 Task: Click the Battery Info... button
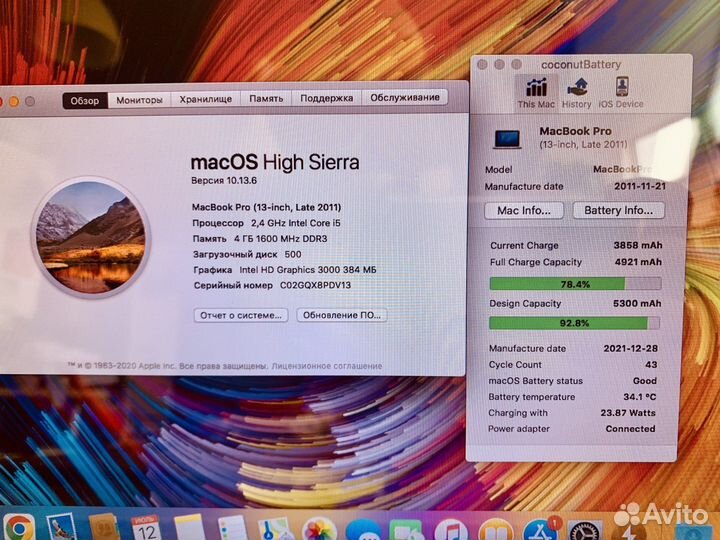(x=618, y=210)
